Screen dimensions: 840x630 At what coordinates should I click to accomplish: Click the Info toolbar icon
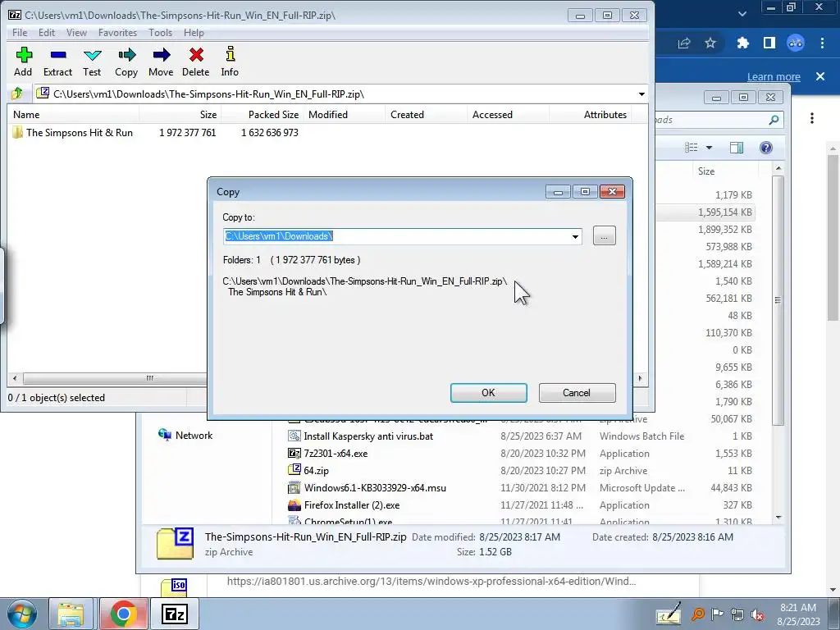(230, 54)
